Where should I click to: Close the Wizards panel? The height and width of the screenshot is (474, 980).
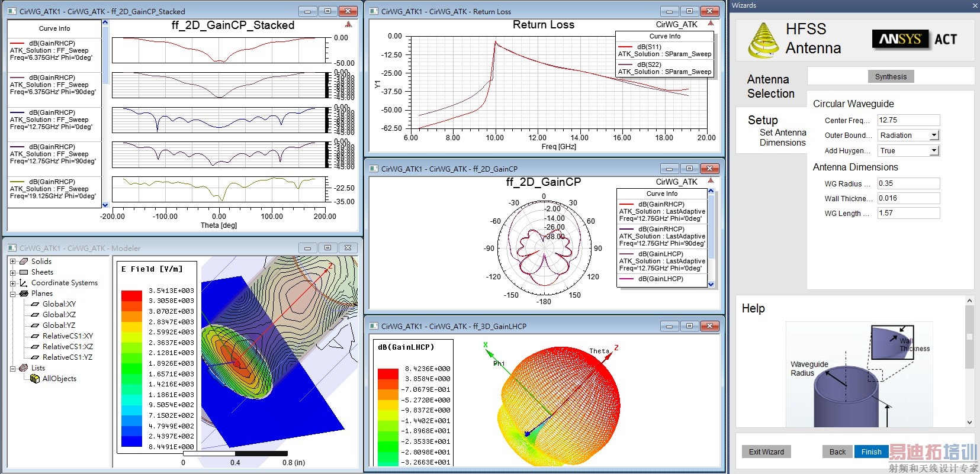975,5
